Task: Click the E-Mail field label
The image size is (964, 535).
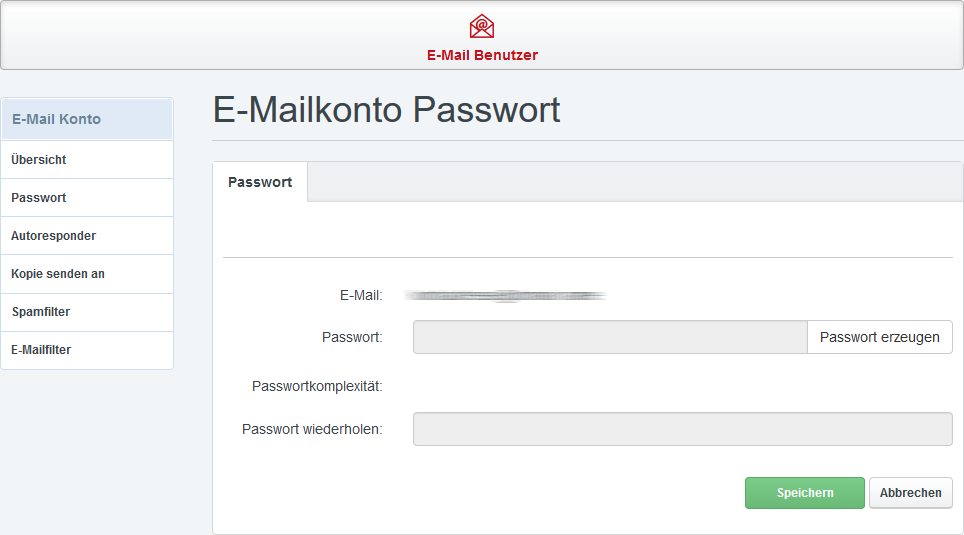Action: point(361,295)
